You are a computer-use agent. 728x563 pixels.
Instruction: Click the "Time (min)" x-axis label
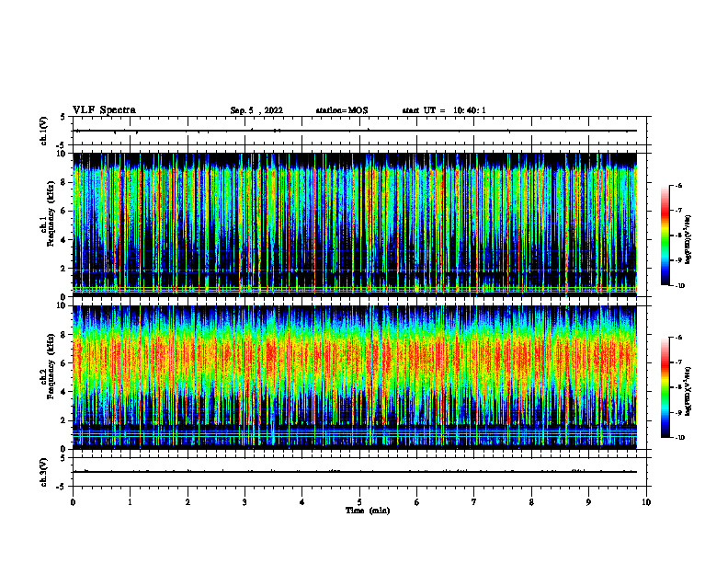pos(368,511)
